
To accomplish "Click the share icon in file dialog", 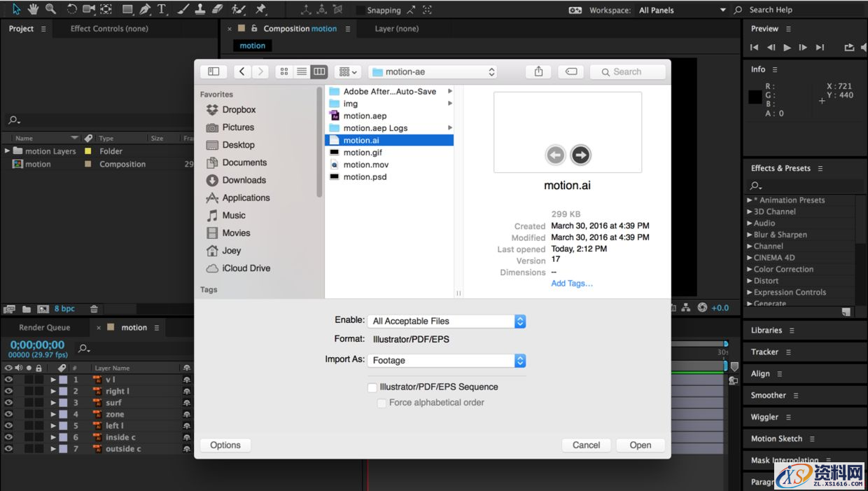I will point(538,71).
